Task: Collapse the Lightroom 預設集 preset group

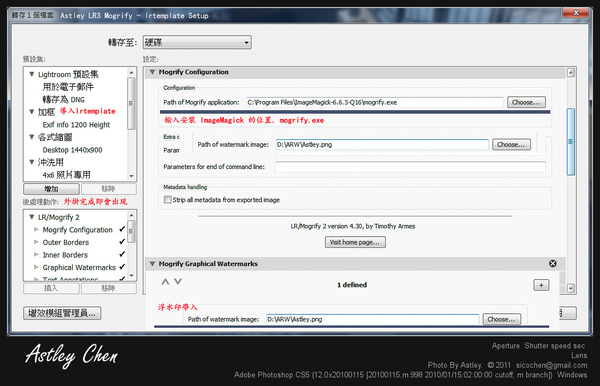Action: 32,74
